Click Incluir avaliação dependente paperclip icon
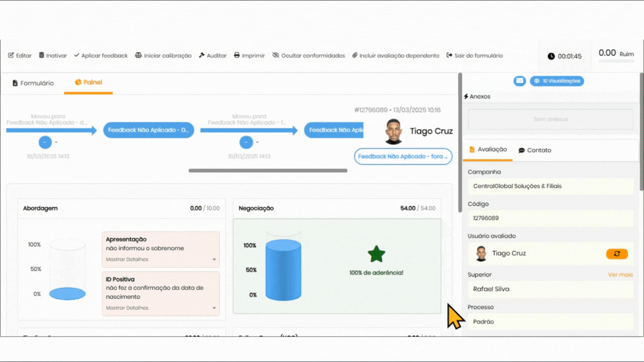This screenshot has width=644, height=362. point(355,56)
